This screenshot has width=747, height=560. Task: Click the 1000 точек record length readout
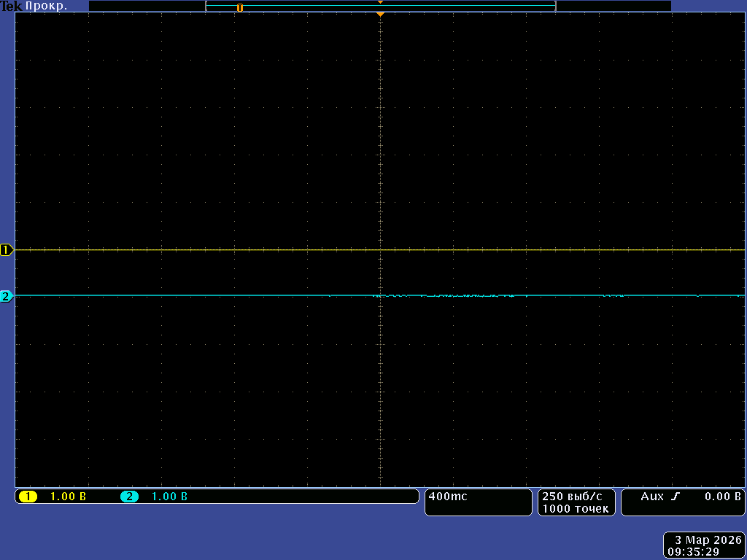(575, 508)
